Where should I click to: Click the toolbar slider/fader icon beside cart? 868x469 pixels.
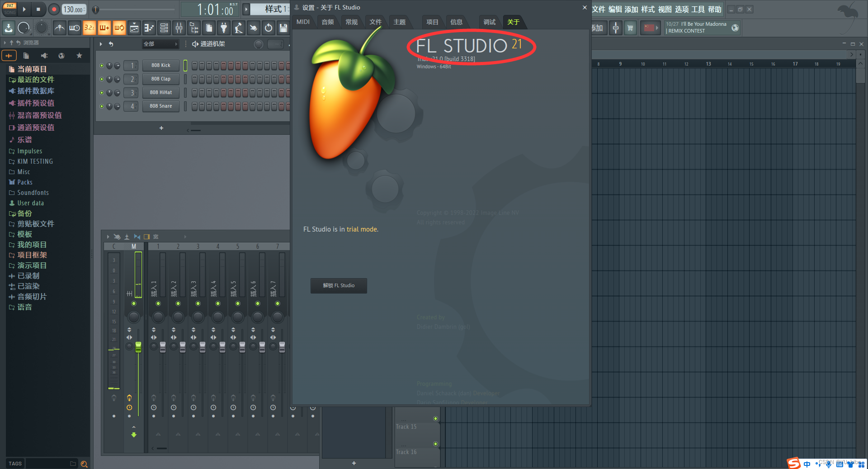tap(616, 28)
